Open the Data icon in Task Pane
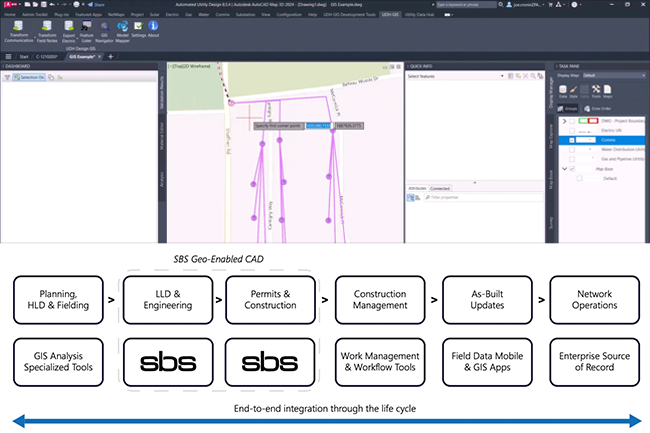This screenshot has width=650, height=433. pyautogui.click(x=565, y=90)
